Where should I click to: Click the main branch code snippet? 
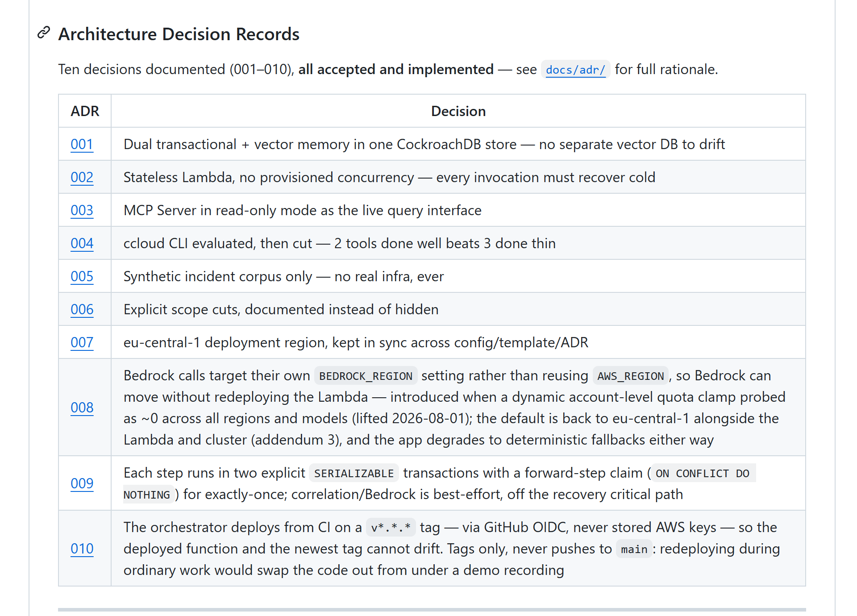click(x=634, y=549)
